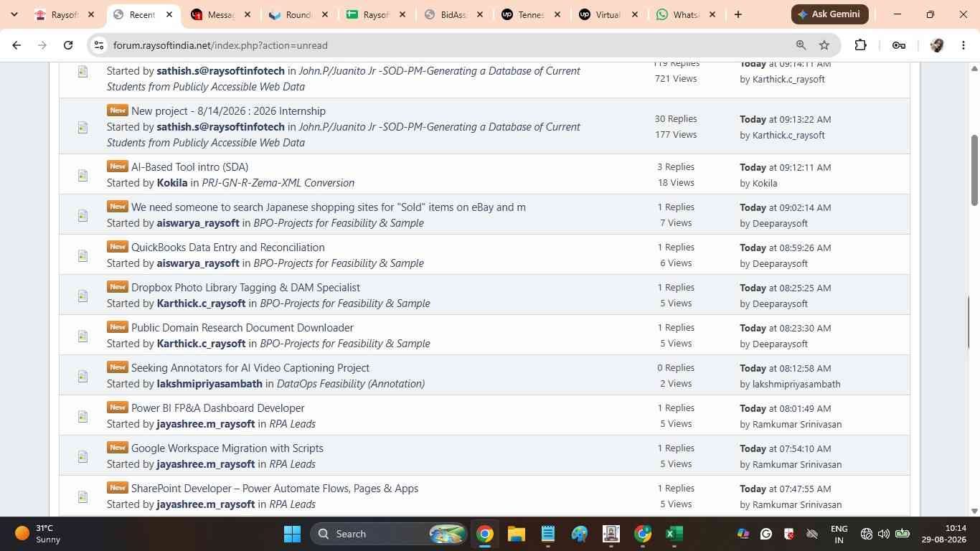This screenshot has width=980, height=551.
Task: Open the user profile of Kokila
Action: pyautogui.click(x=172, y=183)
